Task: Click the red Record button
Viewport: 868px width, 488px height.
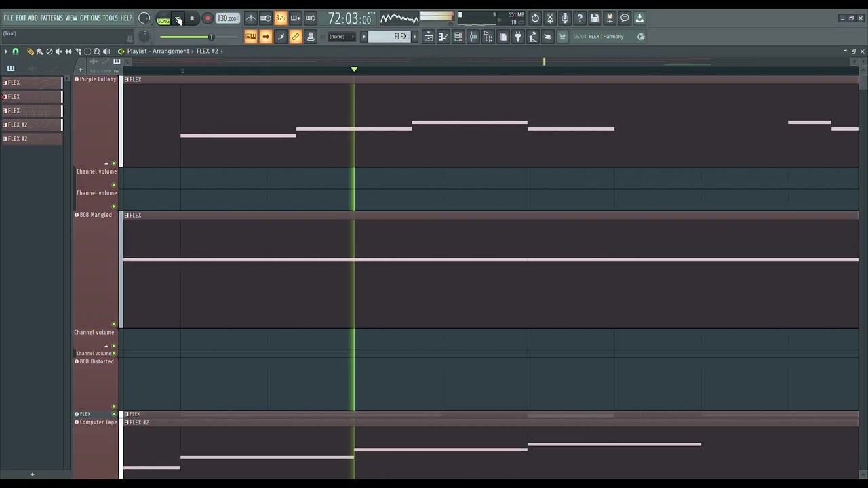Action: (x=208, y=19)
